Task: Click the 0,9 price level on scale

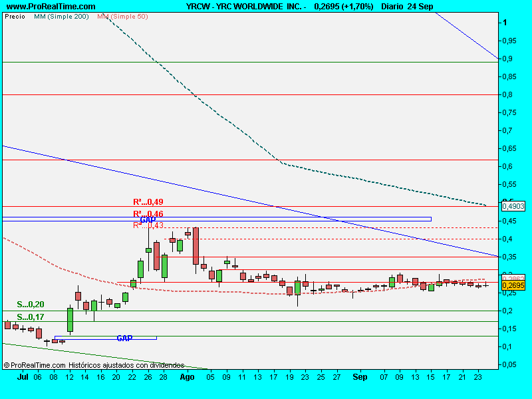Action: pyautogui.click(x=507, y=59)
